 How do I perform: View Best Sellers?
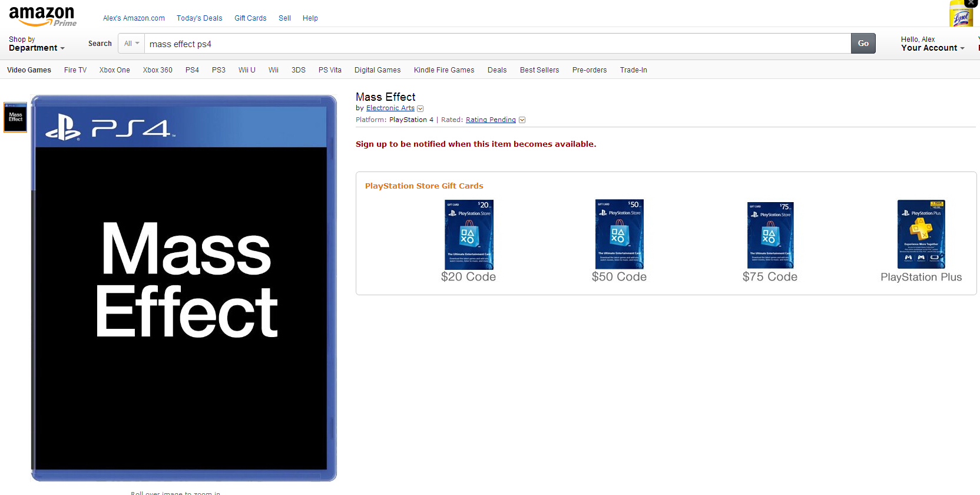[539, 70]
